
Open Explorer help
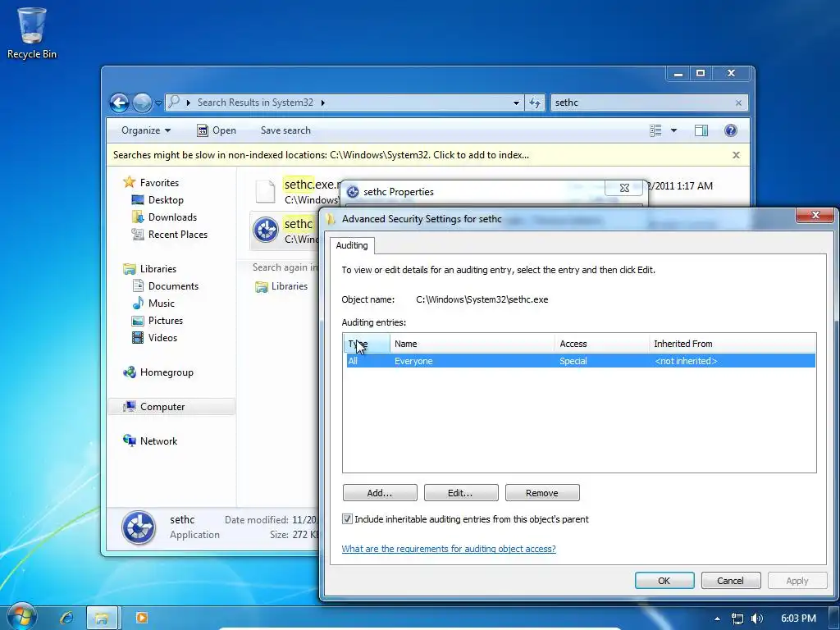(730, 130)
